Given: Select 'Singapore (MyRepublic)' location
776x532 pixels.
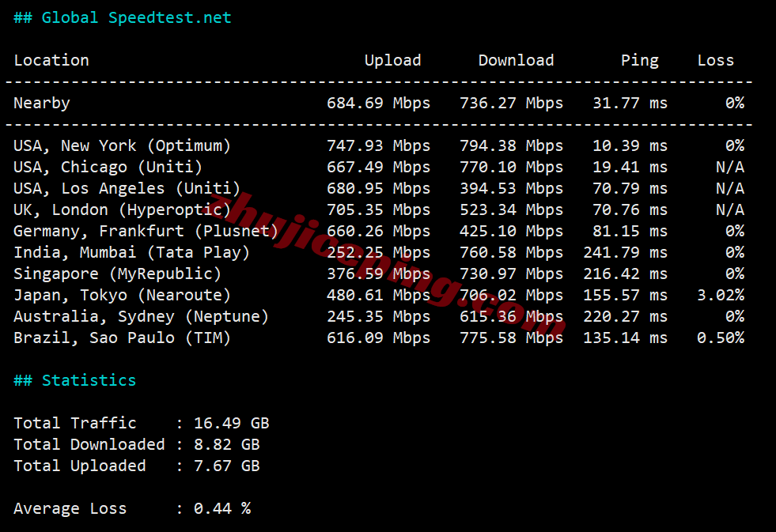Looking at the screenshot, I should (x=117, y=274).
